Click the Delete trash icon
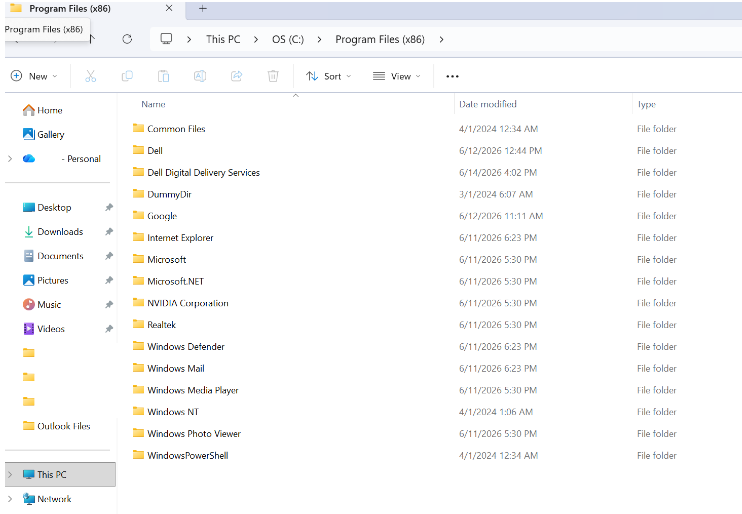The height and width of the screenshot is (514, 742). (273, 76)
